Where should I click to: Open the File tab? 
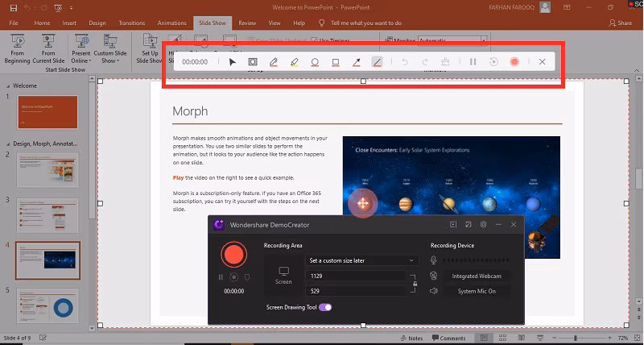[14, 23]
